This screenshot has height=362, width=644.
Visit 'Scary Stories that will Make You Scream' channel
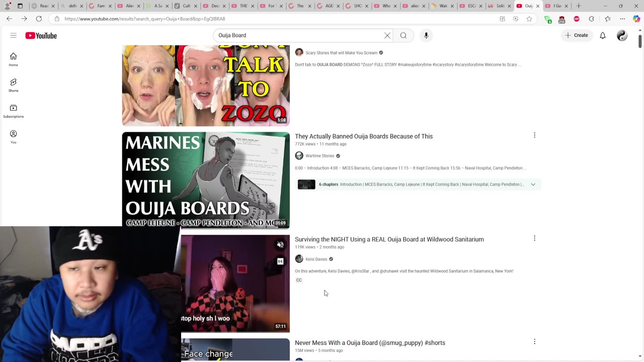(x=342, y=53)
